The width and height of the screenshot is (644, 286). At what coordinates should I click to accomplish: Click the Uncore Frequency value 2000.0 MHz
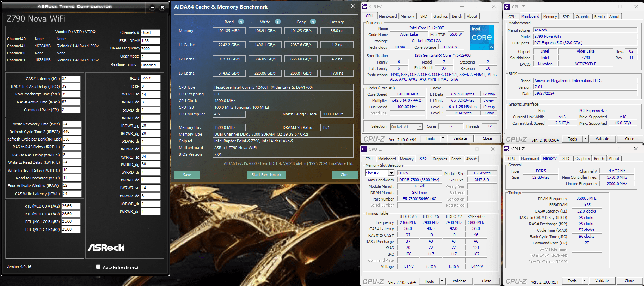[617, 184]
